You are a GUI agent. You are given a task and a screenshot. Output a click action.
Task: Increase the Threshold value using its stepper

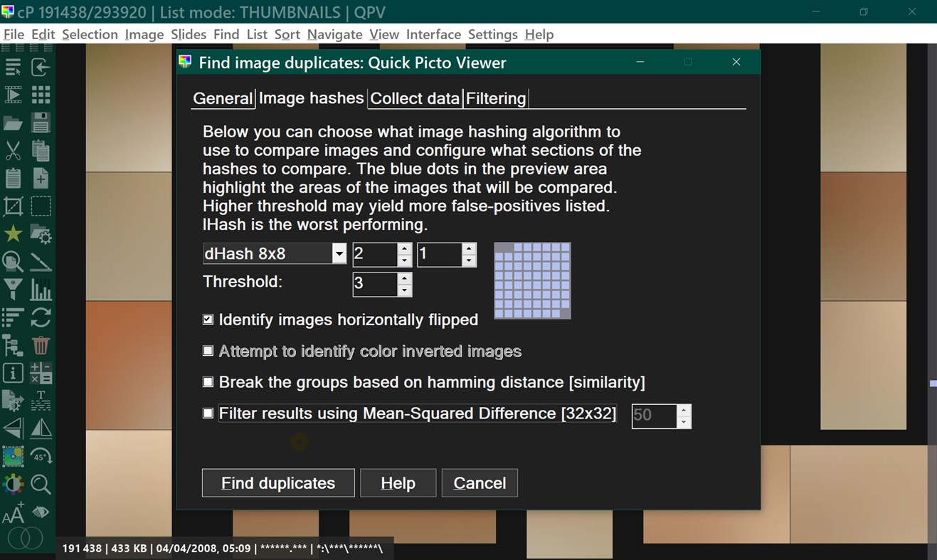(404, 280)
